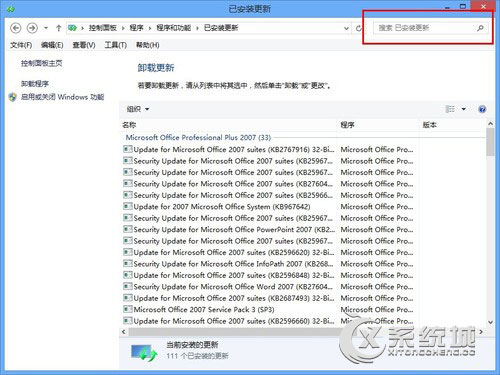Click icon of the KB2767916 update row
This screenshot has width=500, height=375.
(127, 149)
